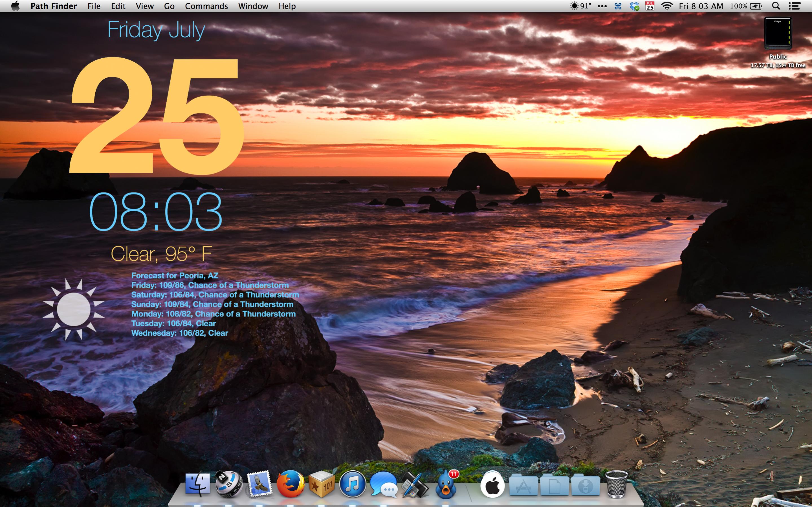812x507 pixels.
Task: Click the Dropbox menu bar icon
Action: (x=634, y=6)
